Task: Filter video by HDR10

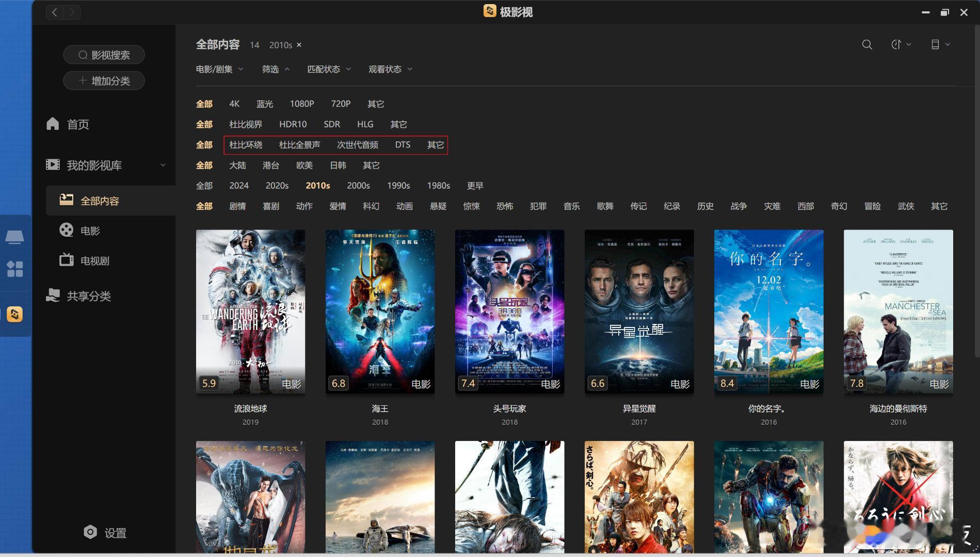Action: (293, 124)
